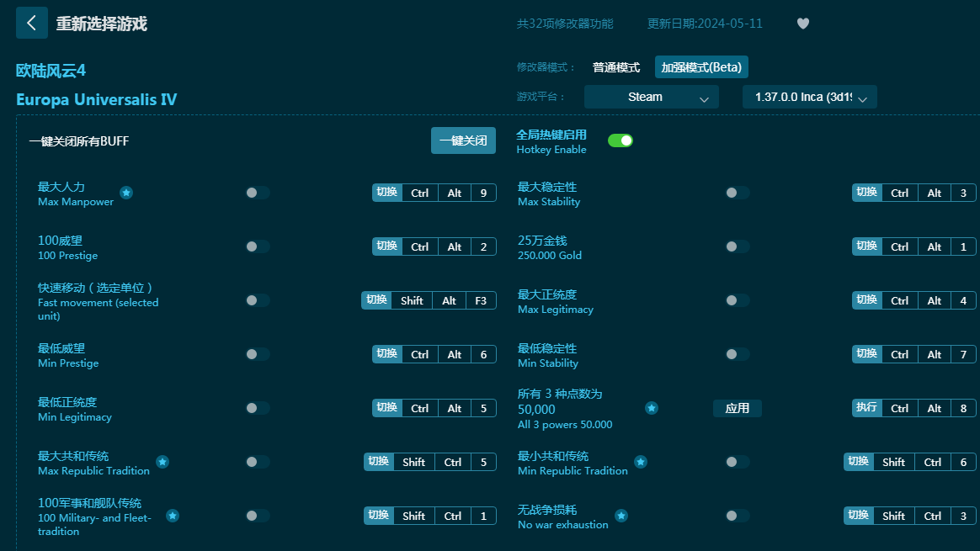Image resolution: width=980 pixels, height=551 pixels.
Task: Open the Steam platform dropdown
Action: (652, 97)
